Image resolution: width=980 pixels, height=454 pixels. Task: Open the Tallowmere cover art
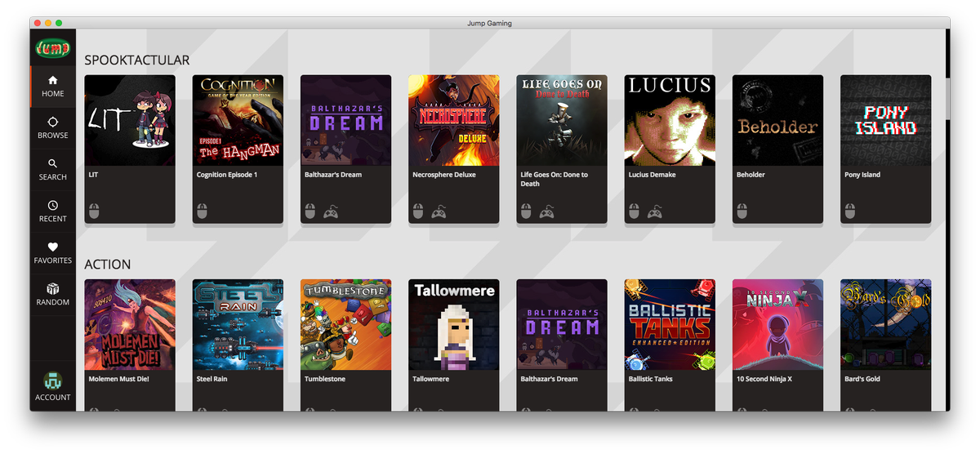pyautogui.click(x=454, y=325)
